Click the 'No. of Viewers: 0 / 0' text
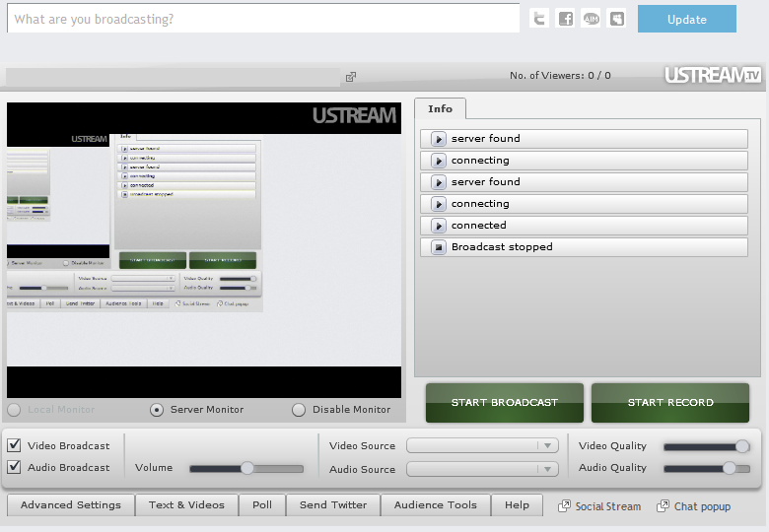The width and height of the screenshot is (769, 532). [560, 76]
